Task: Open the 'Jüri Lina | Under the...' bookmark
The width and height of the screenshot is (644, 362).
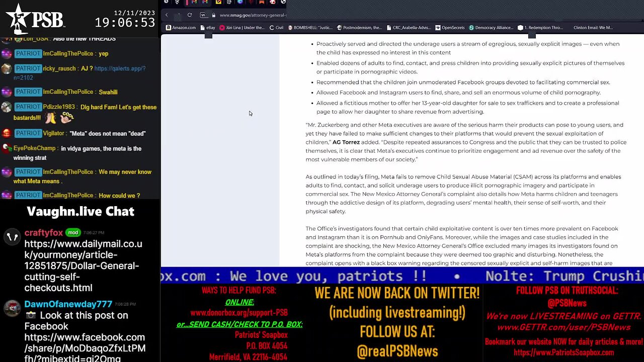Action: [x=242, y=28]
